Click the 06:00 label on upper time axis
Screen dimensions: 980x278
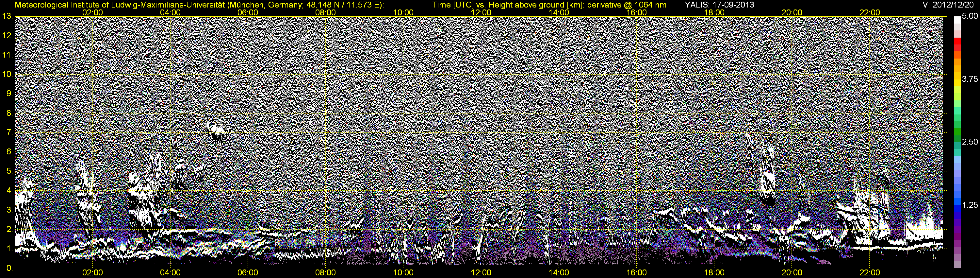click(x=248, y=12)
